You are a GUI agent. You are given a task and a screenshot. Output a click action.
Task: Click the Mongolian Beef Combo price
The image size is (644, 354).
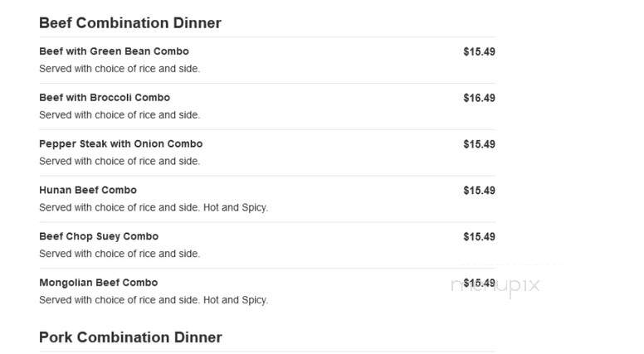pos(480,283)
